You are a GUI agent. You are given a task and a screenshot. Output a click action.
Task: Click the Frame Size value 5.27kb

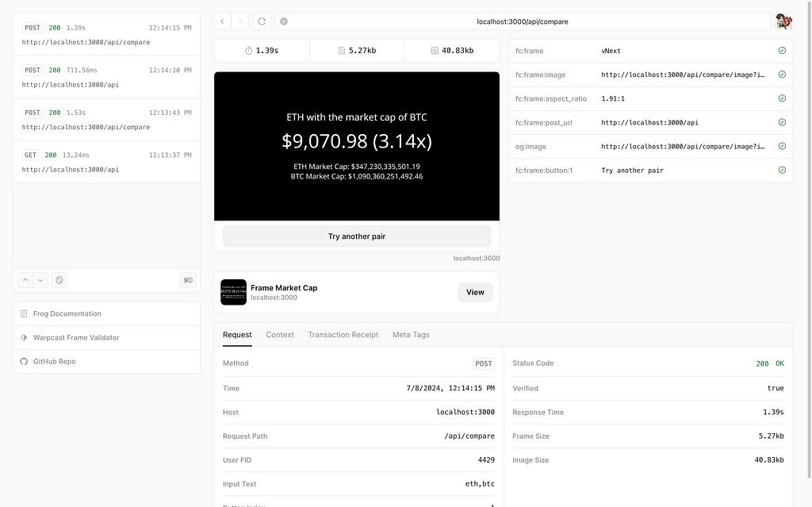pos(771,436)
